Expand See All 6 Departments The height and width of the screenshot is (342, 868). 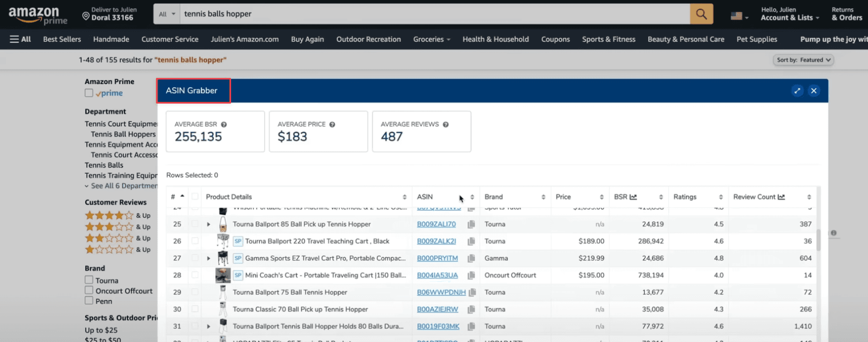click(121, 186)
